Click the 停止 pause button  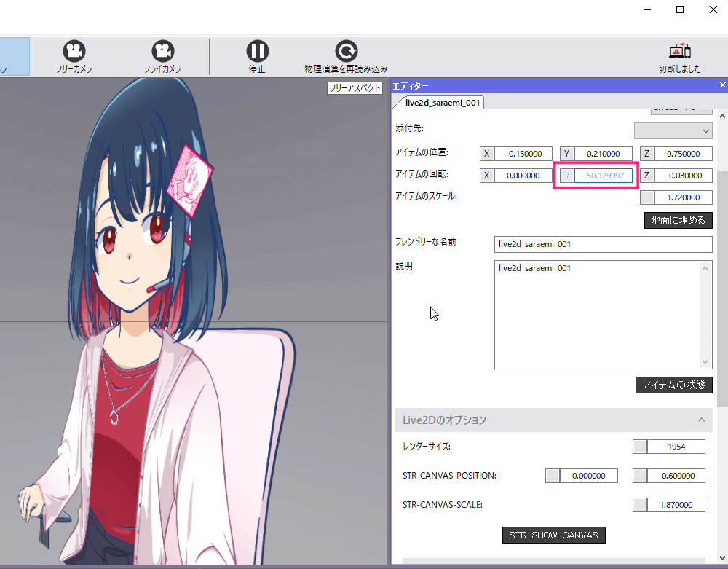point(257,57)
